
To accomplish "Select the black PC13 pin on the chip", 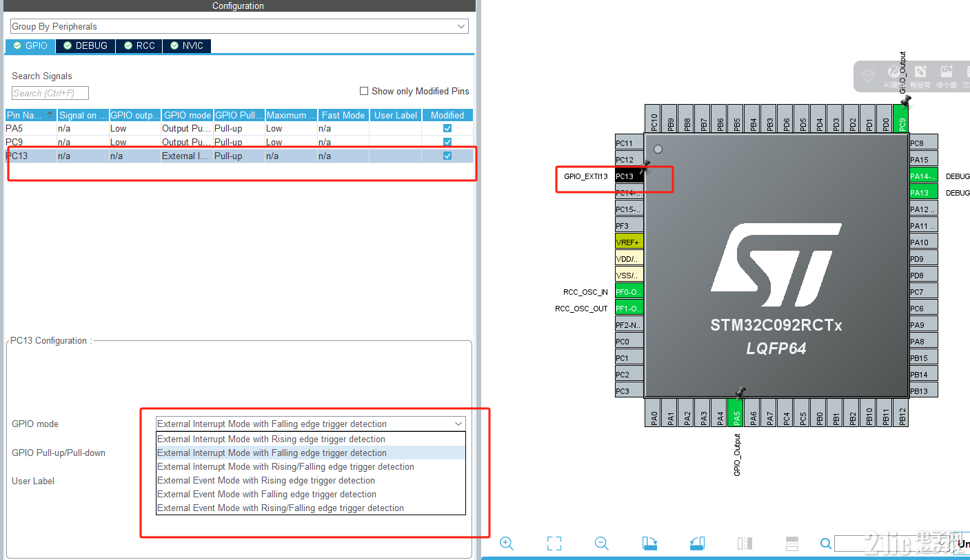I will [x=629, y=176].
